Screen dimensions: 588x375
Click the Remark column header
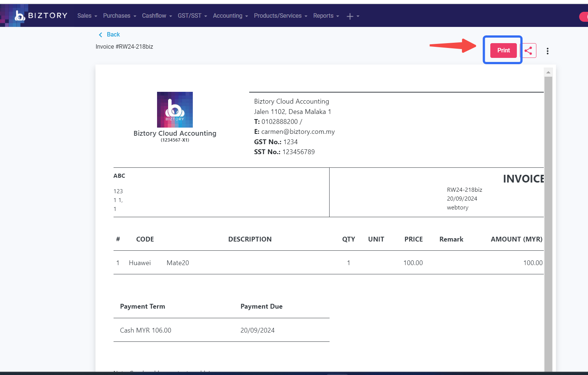pos(451,239)
